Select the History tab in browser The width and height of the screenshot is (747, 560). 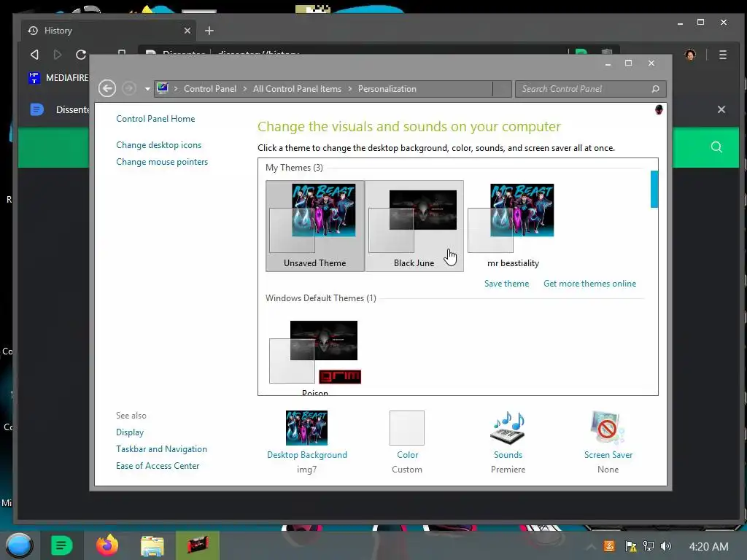coord(109,31)
